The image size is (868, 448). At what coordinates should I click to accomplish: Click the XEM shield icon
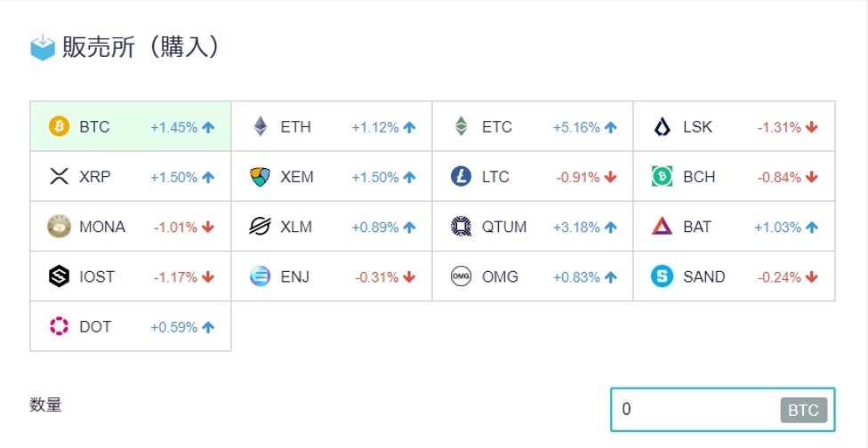[x=261, y=176]
